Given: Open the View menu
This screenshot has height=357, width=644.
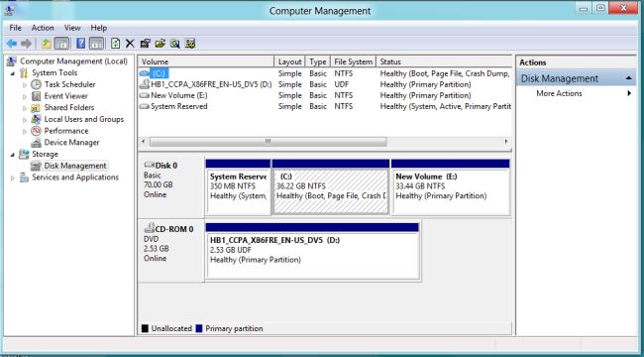Looking at the screenshot, I should click(x=72, y=28).
